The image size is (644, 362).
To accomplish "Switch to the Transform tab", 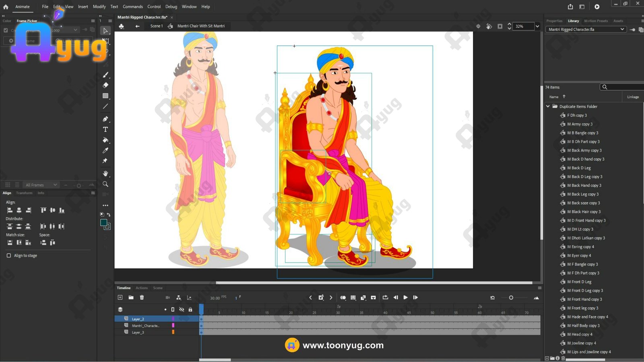I will [24, 193].
